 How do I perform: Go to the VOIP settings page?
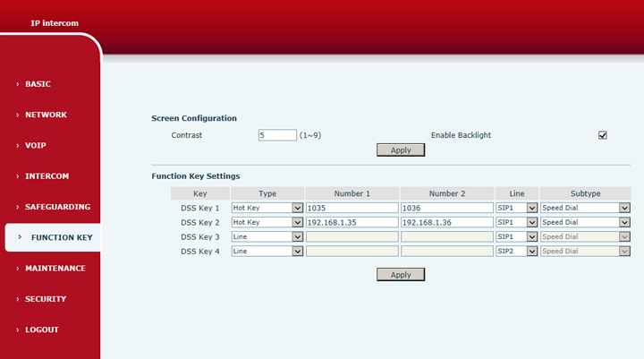36,145
